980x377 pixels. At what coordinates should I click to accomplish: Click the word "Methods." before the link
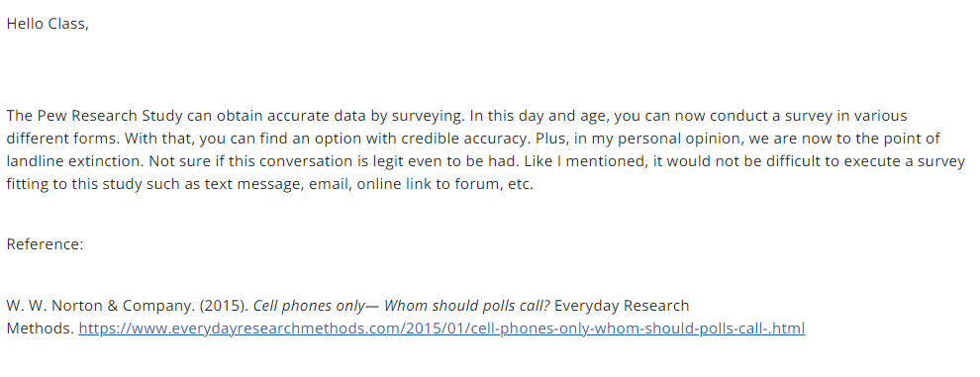(x=40, y=329)
